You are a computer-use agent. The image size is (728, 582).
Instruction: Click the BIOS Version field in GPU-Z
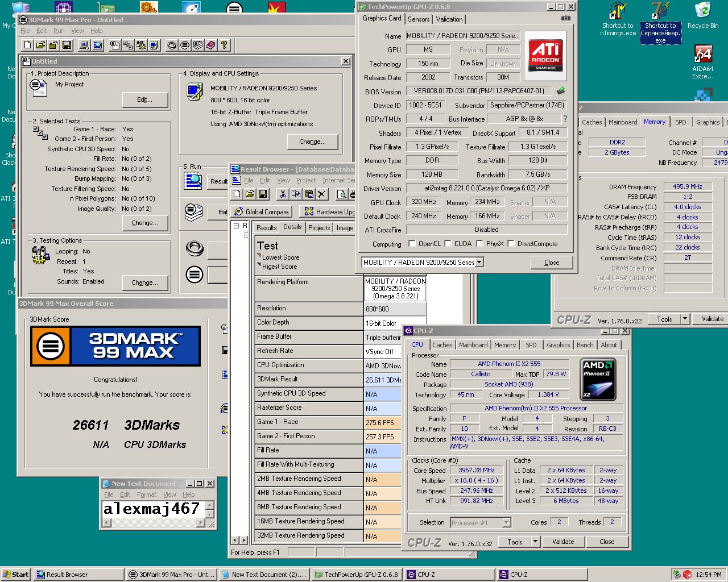pyautogui.click(x=479, y=91)
